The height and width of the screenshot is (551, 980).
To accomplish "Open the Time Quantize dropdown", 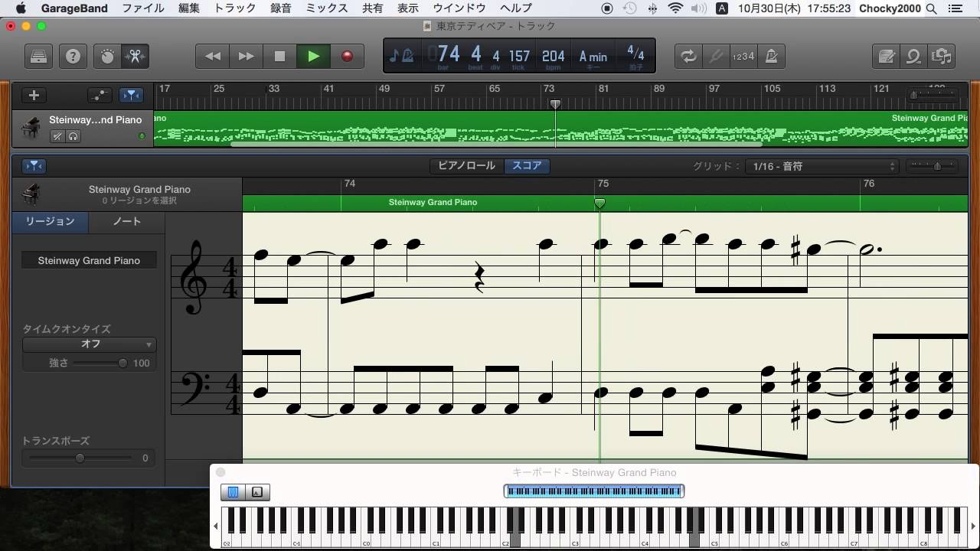I will (x=89, y=344).
